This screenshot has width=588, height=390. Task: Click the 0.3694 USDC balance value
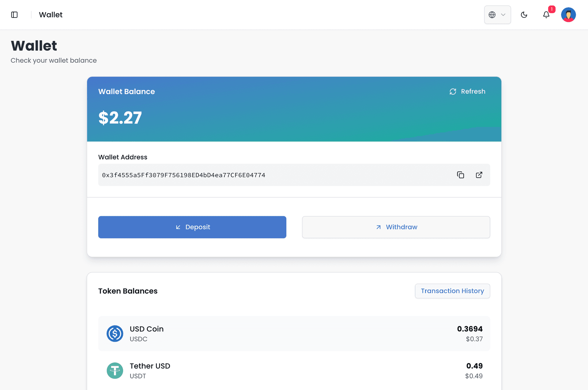470,329
